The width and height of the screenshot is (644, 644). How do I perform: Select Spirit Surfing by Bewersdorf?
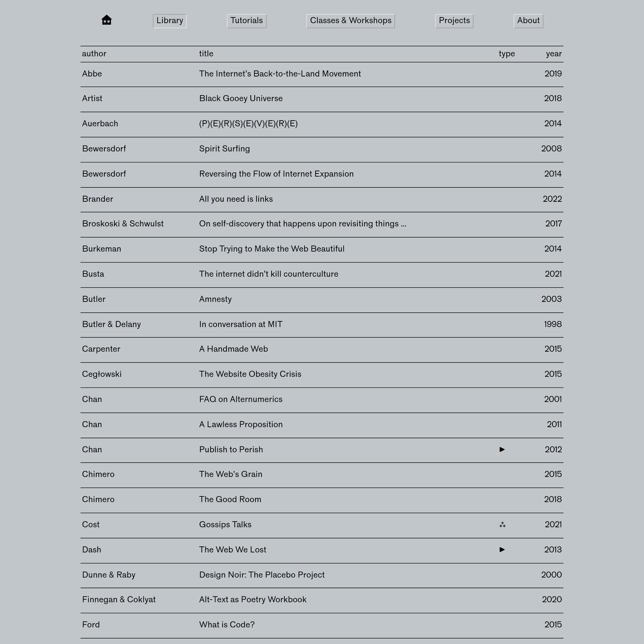pos(224,148)
